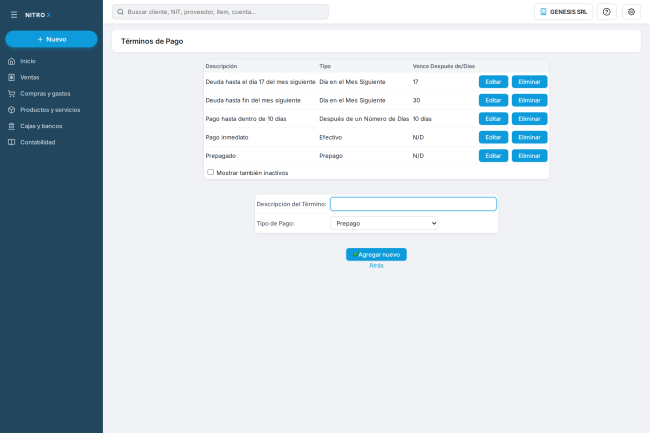Click the Nuevo button
650x433 pixels.
click(51, 39)
